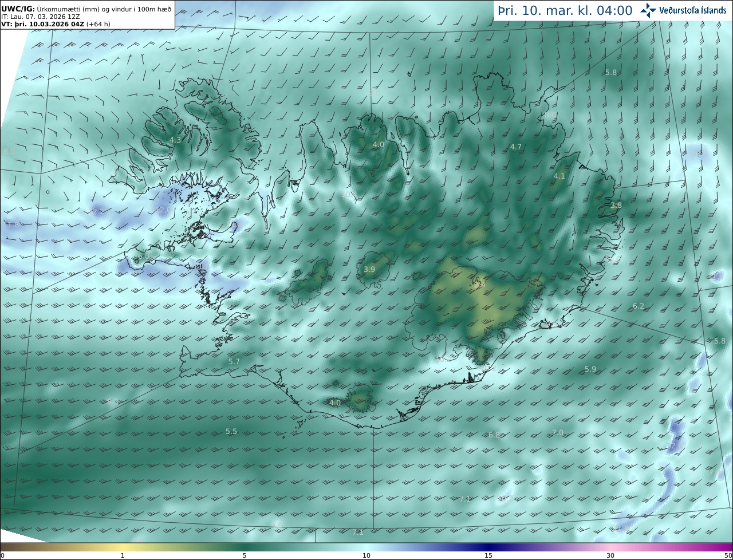Click the 30 tick on the color scale
Viewport: 733px width, 560px height.
tap(610, 555)
